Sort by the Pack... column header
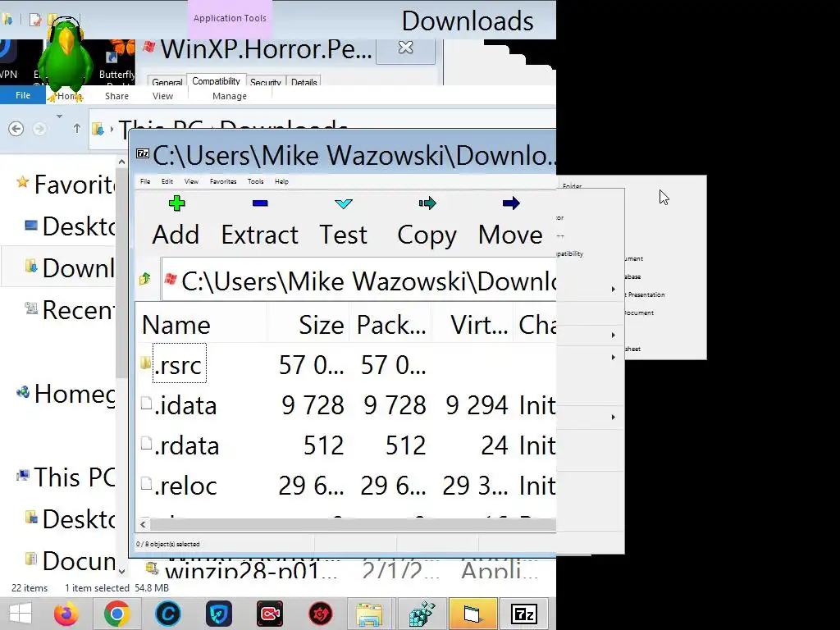Screen dimensions: 840x630 coord(390,325)
